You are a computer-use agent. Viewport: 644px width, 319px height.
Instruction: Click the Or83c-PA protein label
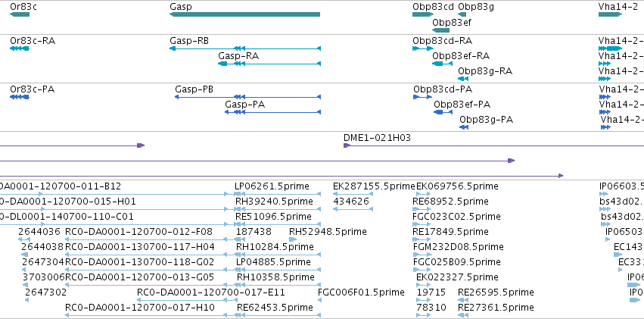point(32,89)
